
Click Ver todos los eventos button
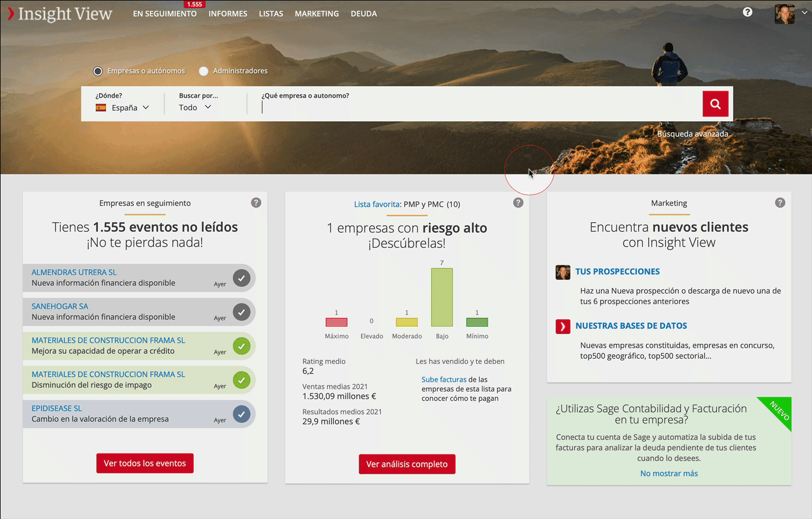(145, 463)
